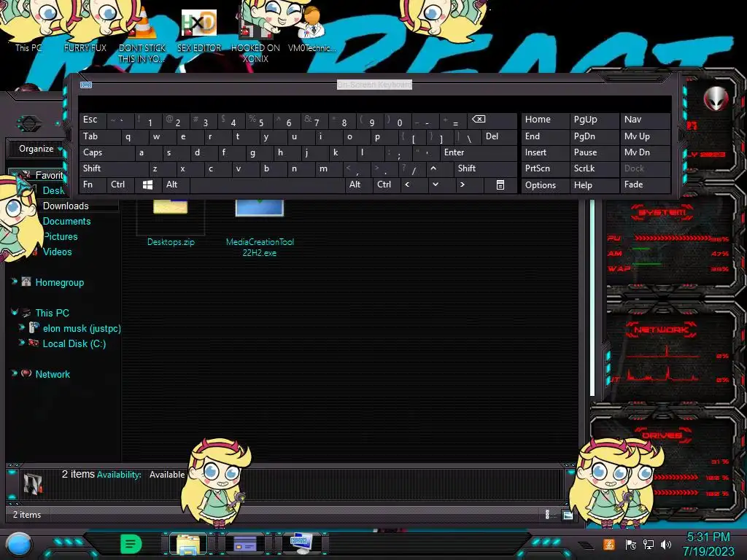
Task: Open the Organize dropdown in Explorer
Action: pos(40,149)
